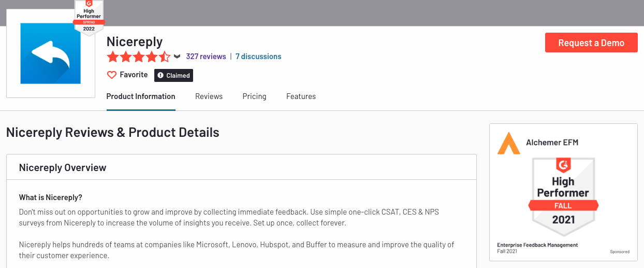Click the Request a Demo button
Image resolution: width=644 pixels, height=268 pixels.
pos(591,43)
